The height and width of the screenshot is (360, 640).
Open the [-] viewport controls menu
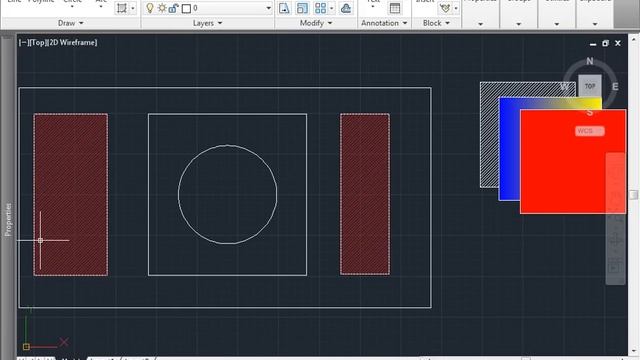23,42
